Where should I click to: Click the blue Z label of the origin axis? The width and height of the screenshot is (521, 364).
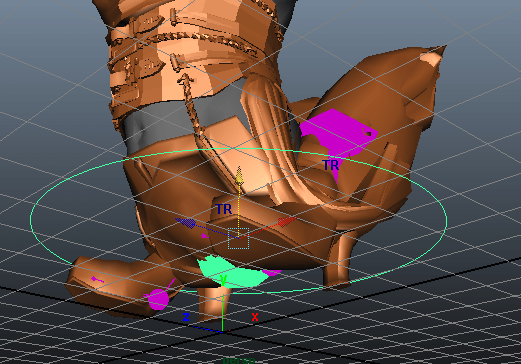point(186,317)
